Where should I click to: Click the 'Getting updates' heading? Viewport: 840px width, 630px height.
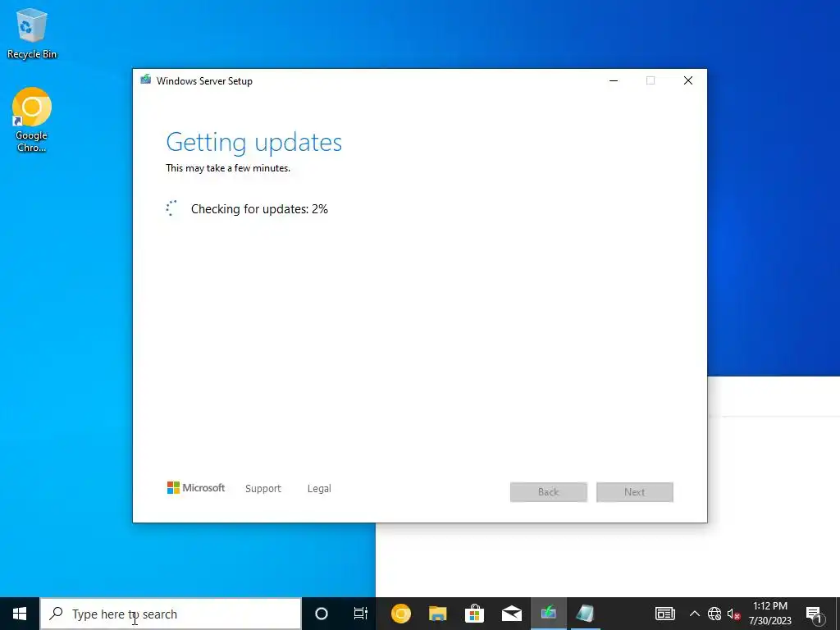point(254,142)
